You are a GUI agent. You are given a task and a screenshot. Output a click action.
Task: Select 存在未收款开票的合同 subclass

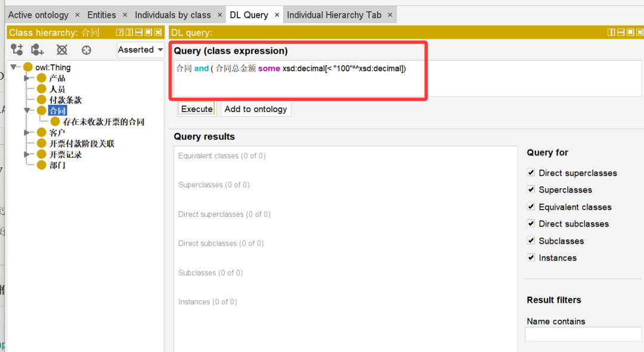(x=104, y=122)
